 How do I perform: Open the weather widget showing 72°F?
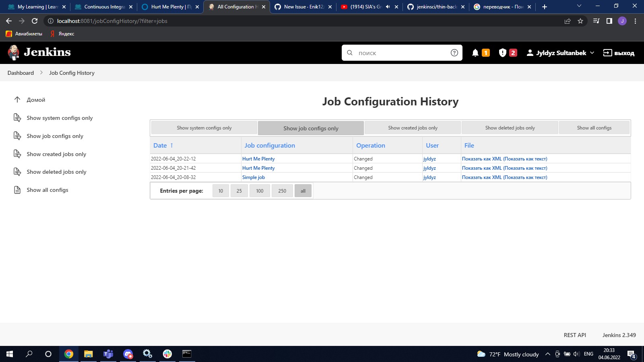coord(508,354)
